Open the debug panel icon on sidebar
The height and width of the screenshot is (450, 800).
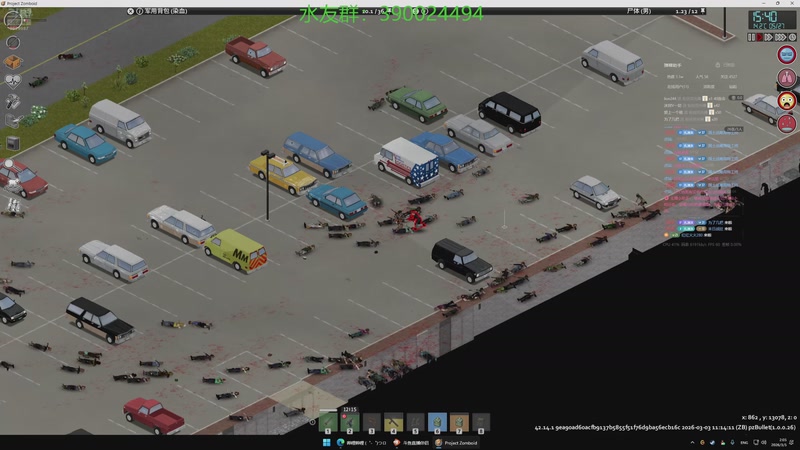click(x=13, y=143)
